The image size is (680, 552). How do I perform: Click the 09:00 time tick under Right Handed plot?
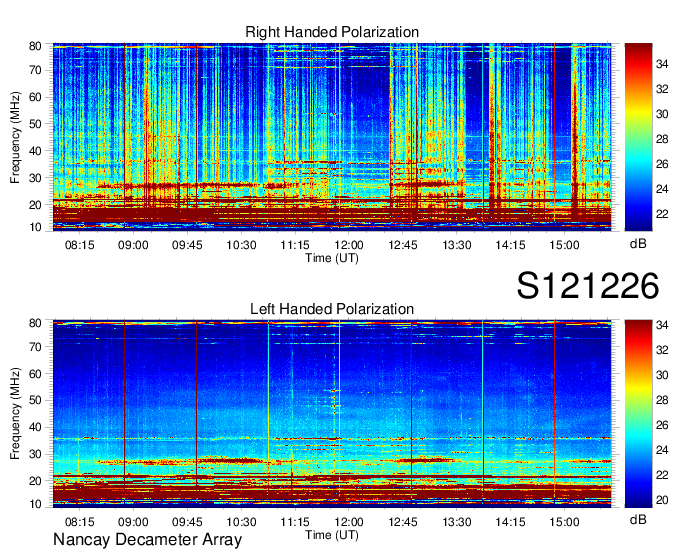[133, 245]
